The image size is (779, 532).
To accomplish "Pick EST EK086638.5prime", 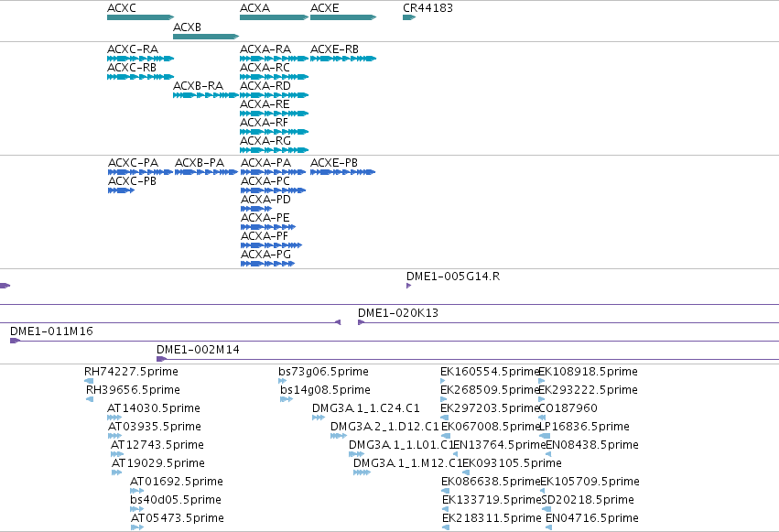I will coord(444,491).
